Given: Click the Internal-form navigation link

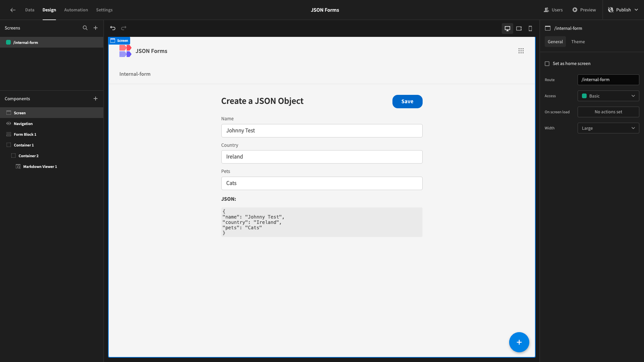Looking at the screenshot, I should click(135, 74).
